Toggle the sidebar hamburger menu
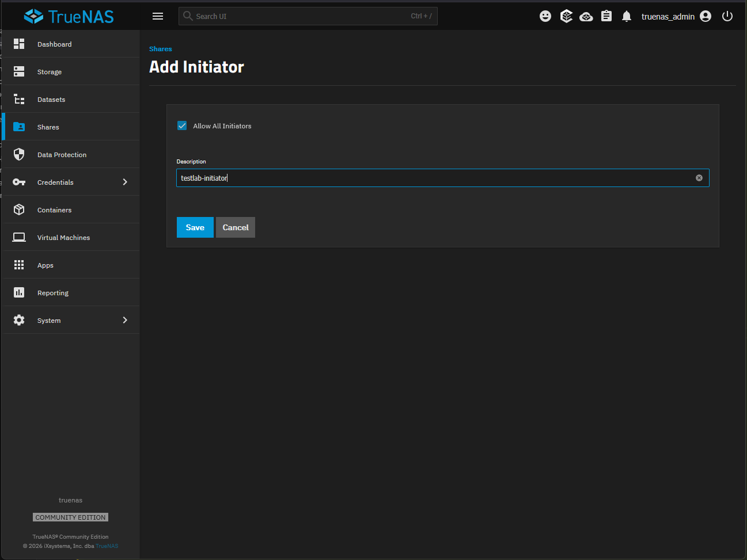 158,16
